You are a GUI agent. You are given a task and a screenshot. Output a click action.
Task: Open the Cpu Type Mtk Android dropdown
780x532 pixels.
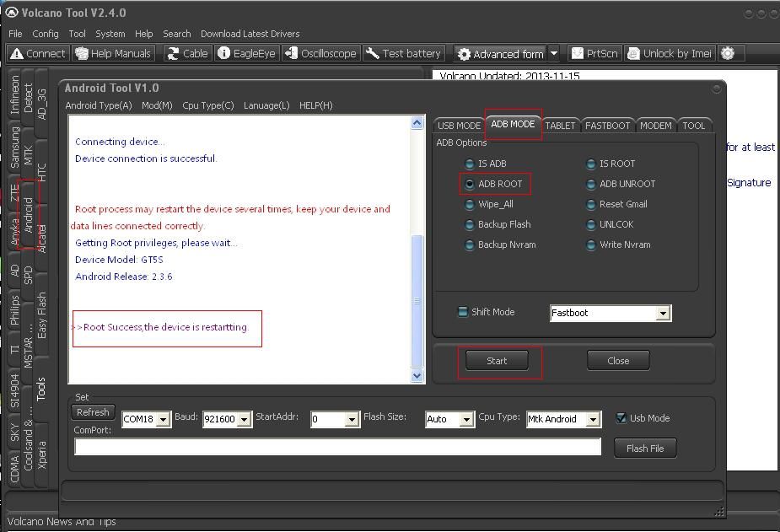click(x=593, y=420)
